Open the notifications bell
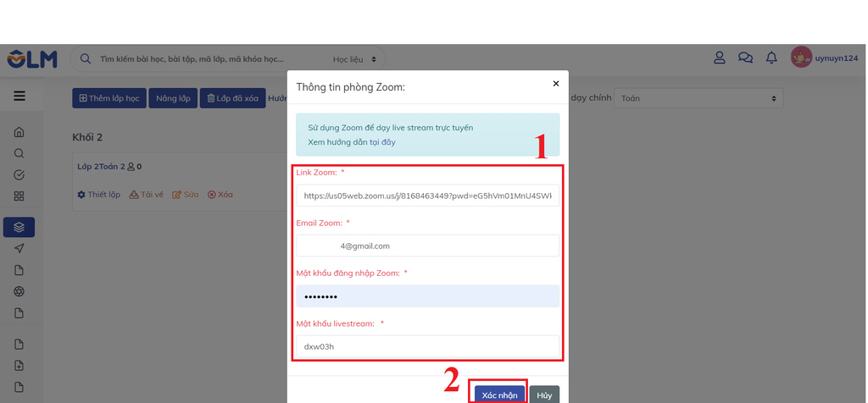 point(771,58)
